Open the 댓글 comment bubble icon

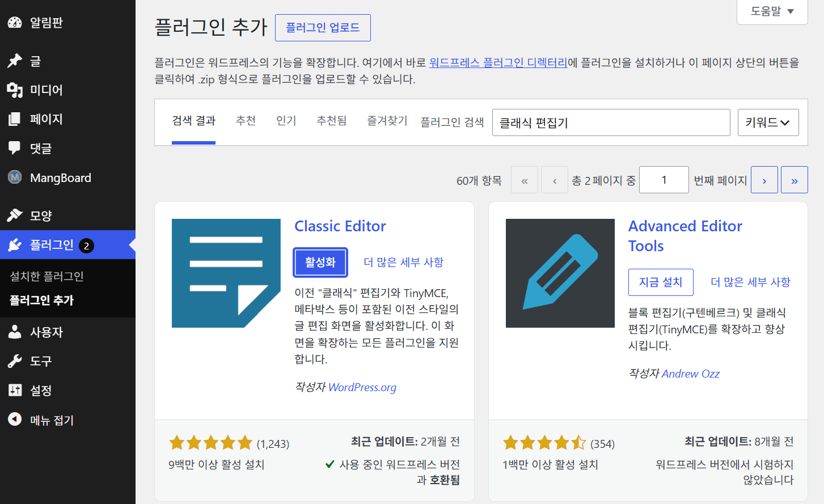click(x=15, y=148)
